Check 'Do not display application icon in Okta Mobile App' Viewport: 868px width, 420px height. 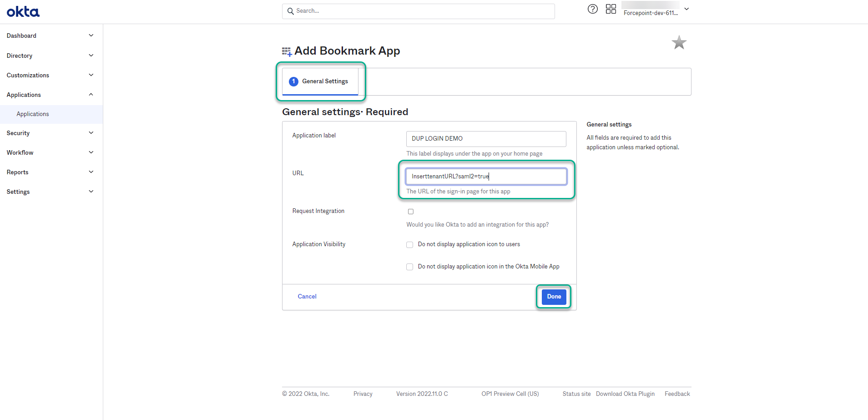(409, 267)
